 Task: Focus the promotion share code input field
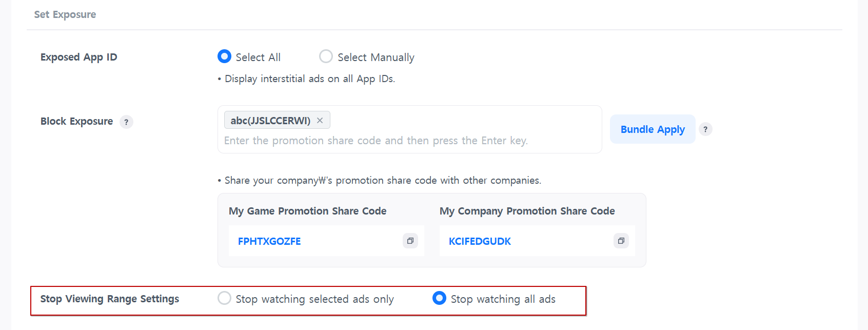pos(376,141)
